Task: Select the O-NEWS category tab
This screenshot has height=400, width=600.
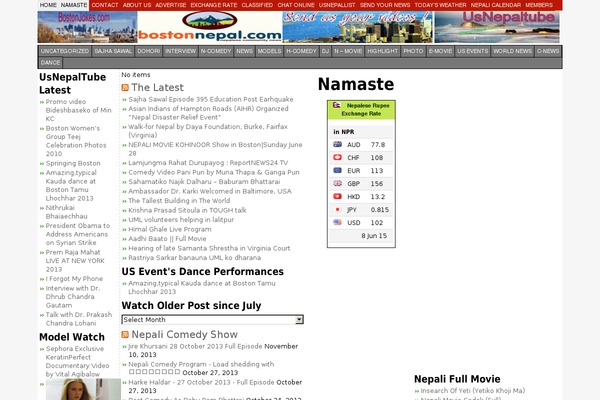Action: tap(548, 51)
